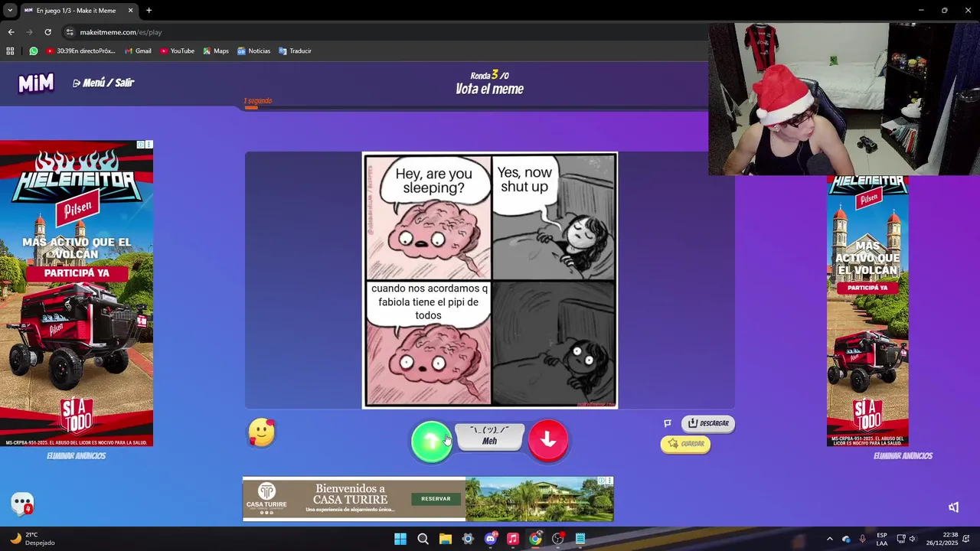Viewport: 980px width, 551px height.
Task: Open the YouTube bookmark
Action: coord(177,51)
